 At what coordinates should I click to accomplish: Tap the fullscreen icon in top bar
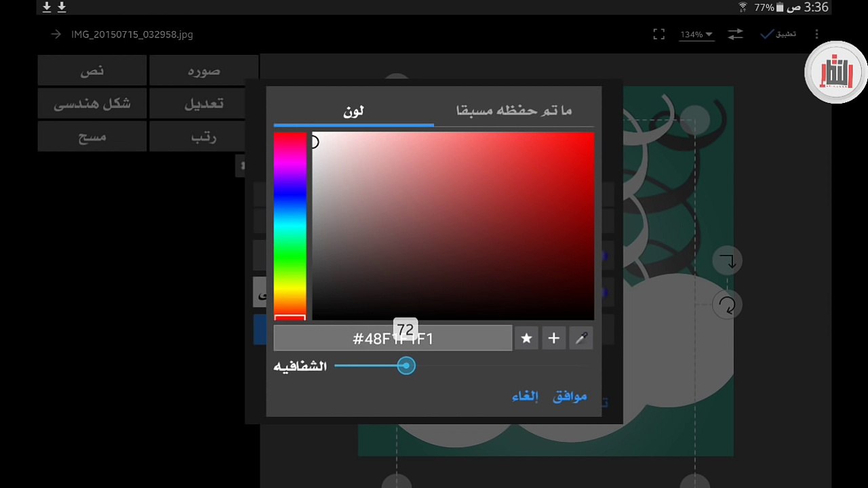(x=659, y=35)
